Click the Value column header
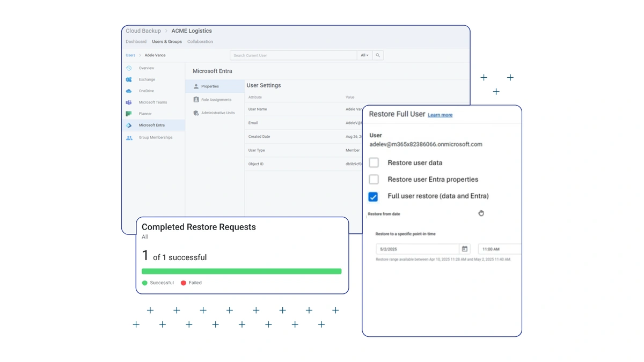644x362 pixels. (x=350, y=98)
